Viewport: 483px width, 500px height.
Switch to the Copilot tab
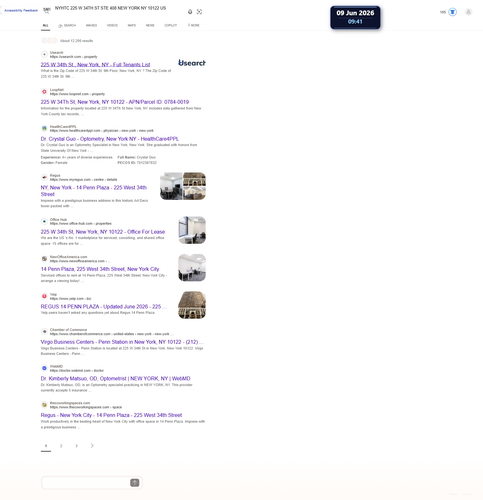click(x=171, y=25)
